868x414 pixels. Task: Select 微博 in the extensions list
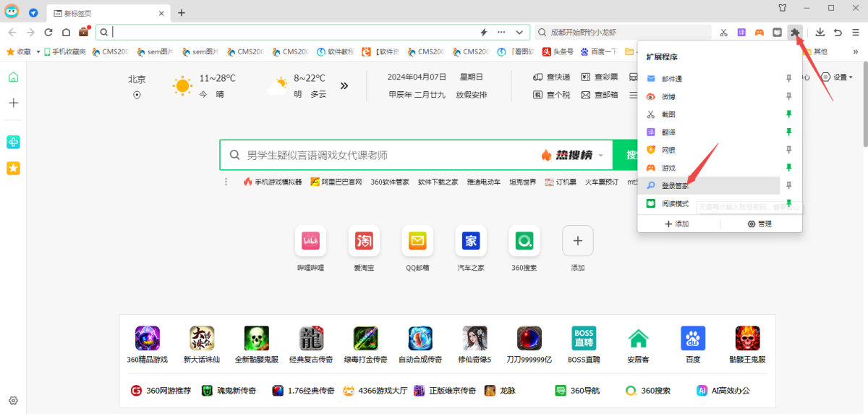coord(668,97)
